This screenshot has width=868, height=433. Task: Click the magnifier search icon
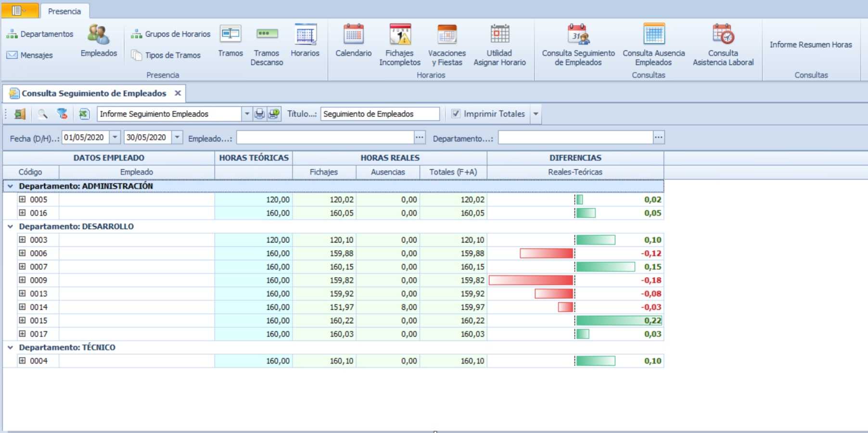pos(43,114)
